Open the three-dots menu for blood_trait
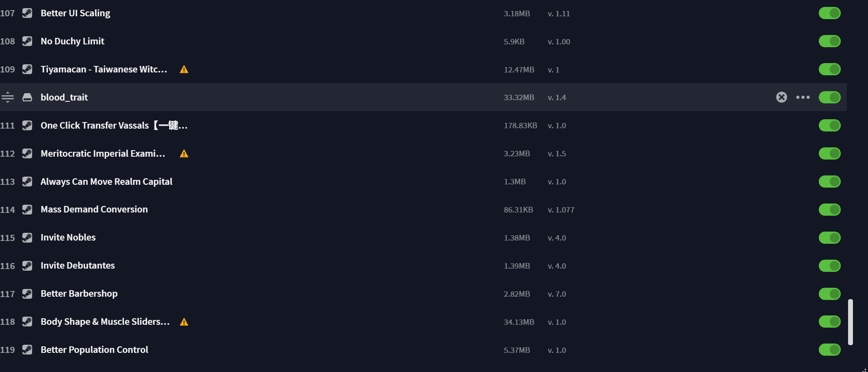 tap(803, 97)
